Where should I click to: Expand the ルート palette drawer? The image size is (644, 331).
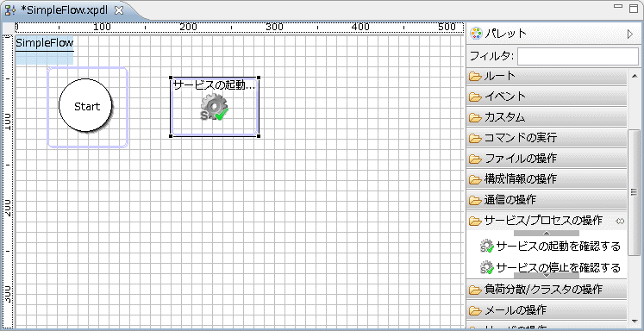click(x=547, y=76)
